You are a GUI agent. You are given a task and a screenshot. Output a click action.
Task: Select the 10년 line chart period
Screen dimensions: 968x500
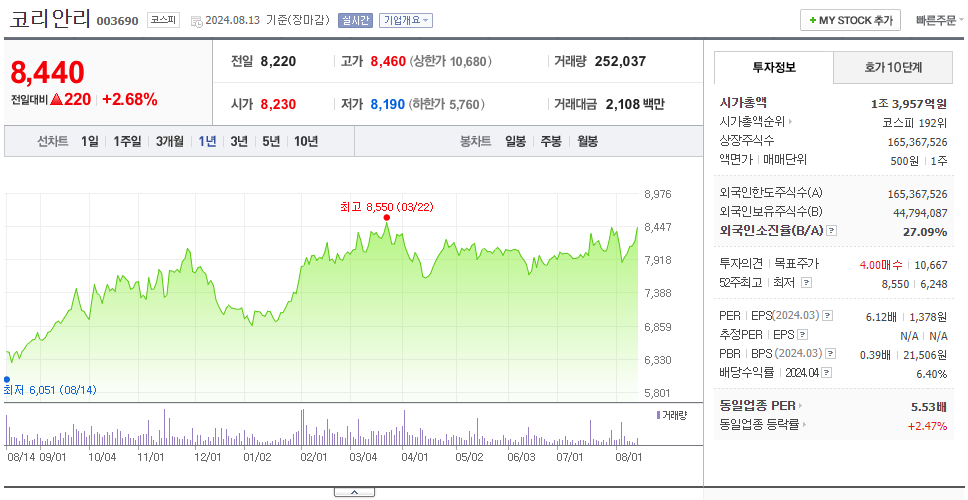pyautogui.click(x=306, y=141)
